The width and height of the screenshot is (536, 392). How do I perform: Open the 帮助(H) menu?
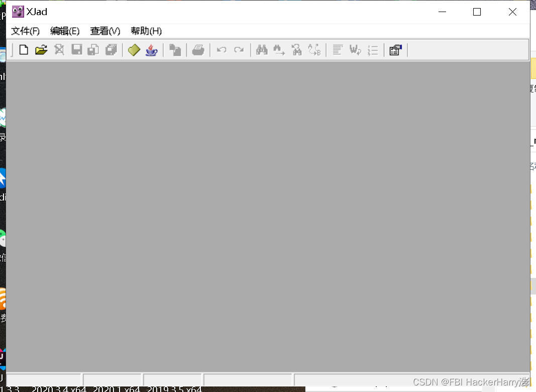click(146, 31)
